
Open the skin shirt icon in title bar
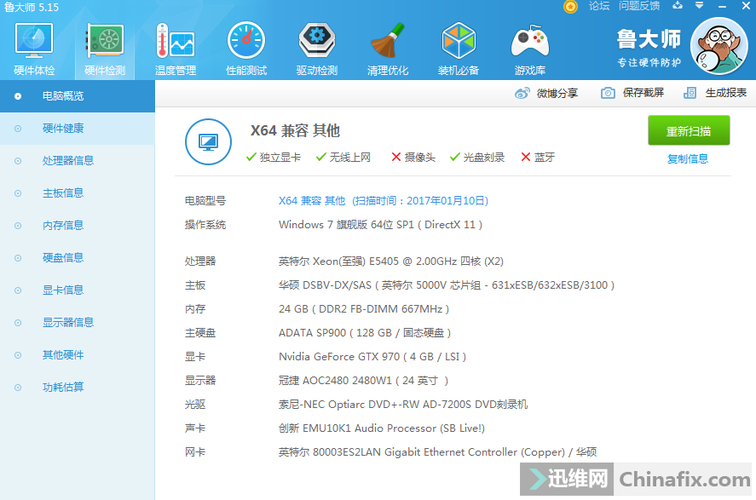tap(678, 6)
